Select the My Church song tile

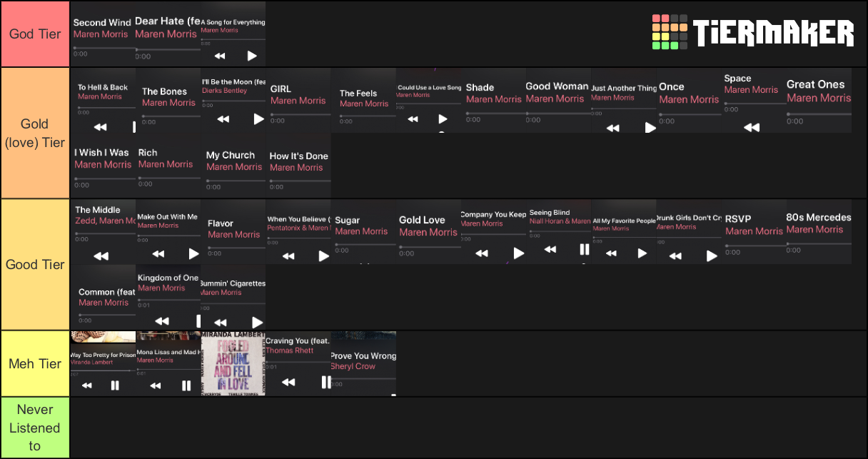click(x=233, y=166)
